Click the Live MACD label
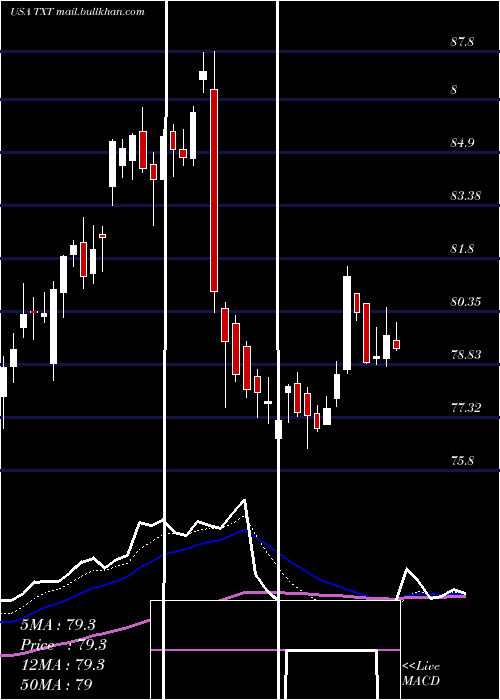Image resolution: width=500 pixels, height=700 pixels. (421, 673)
